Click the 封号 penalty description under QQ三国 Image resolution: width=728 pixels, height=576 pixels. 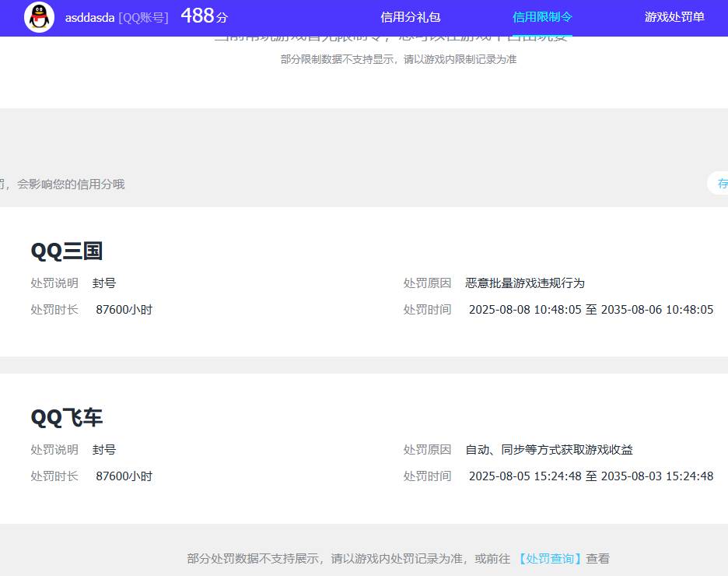(x=104, y=283)
